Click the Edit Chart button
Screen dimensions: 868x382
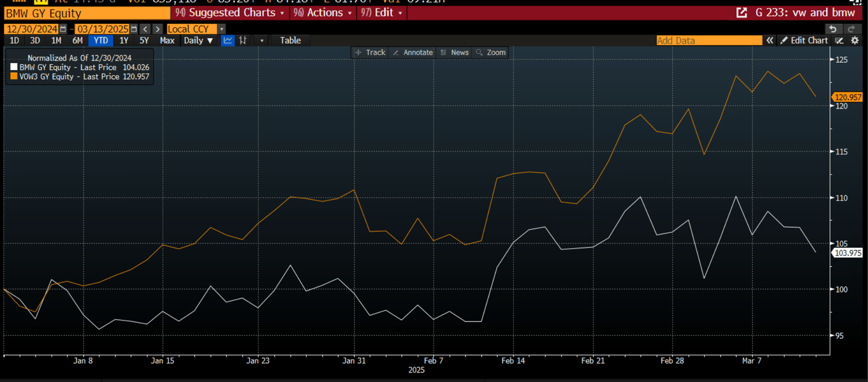coord(804,40)
